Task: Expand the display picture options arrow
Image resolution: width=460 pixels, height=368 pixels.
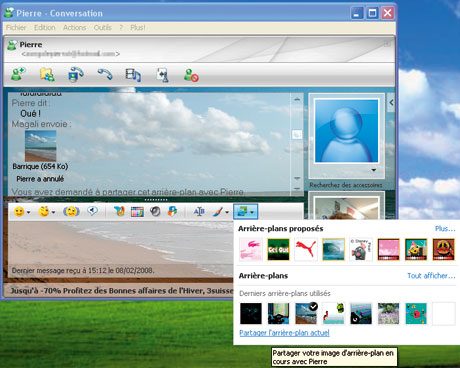Action: (x=374, y=170)
